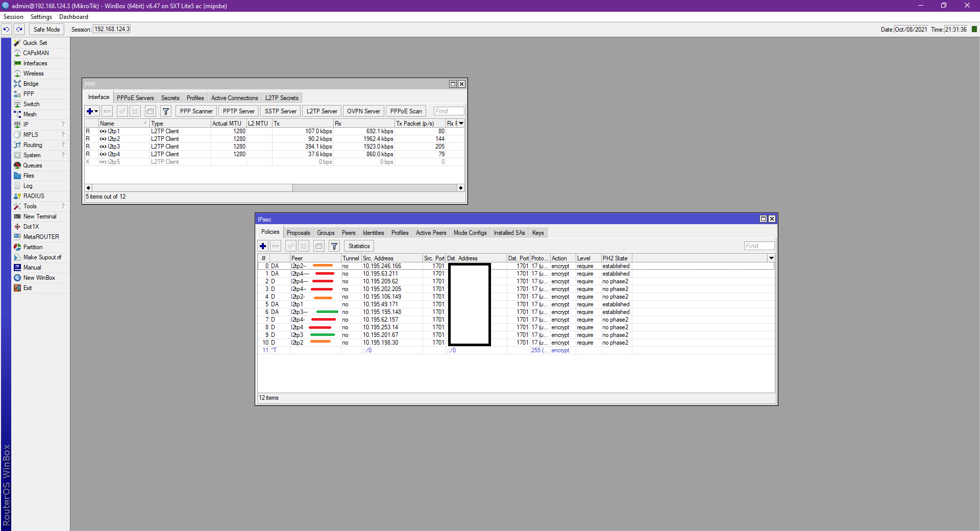Image resolution: width=980 pixels, height=531 pixels.
Task: Expand the Routing submenu
Action: 41,145
